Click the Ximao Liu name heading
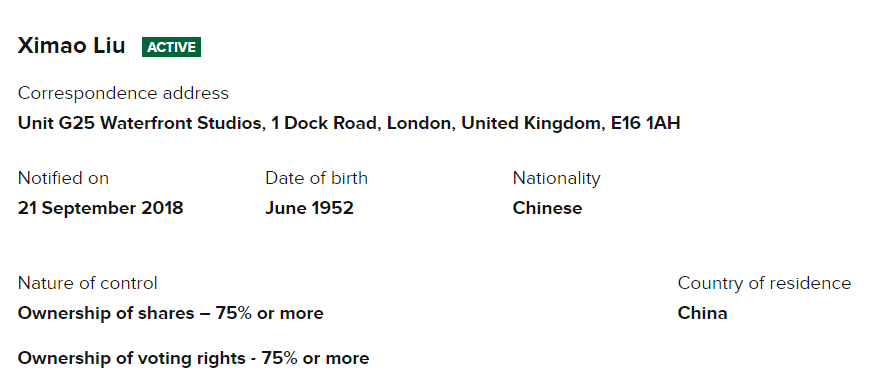The image size is (894, 388). 71,46
